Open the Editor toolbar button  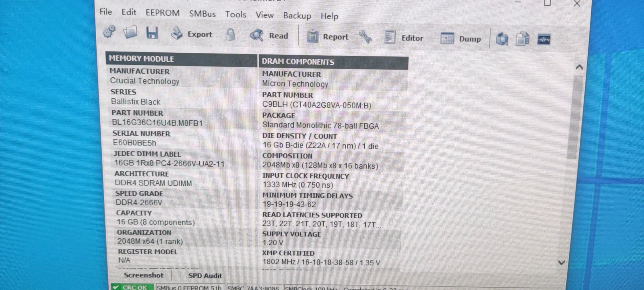pos(404,38)
